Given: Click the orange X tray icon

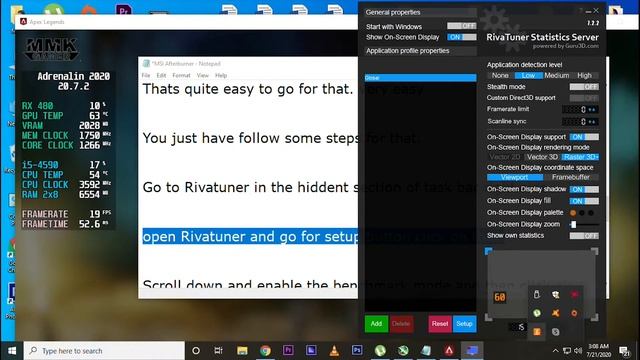Looking at the screenshot, I should tap(556, 313).
